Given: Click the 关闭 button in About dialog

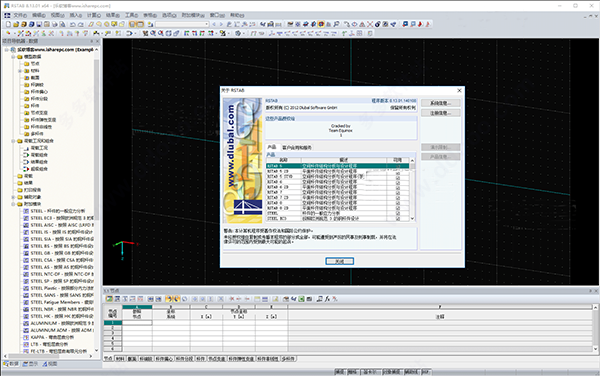Looking at the screenshot, I should pyautogui.click(x=339, y=261).
